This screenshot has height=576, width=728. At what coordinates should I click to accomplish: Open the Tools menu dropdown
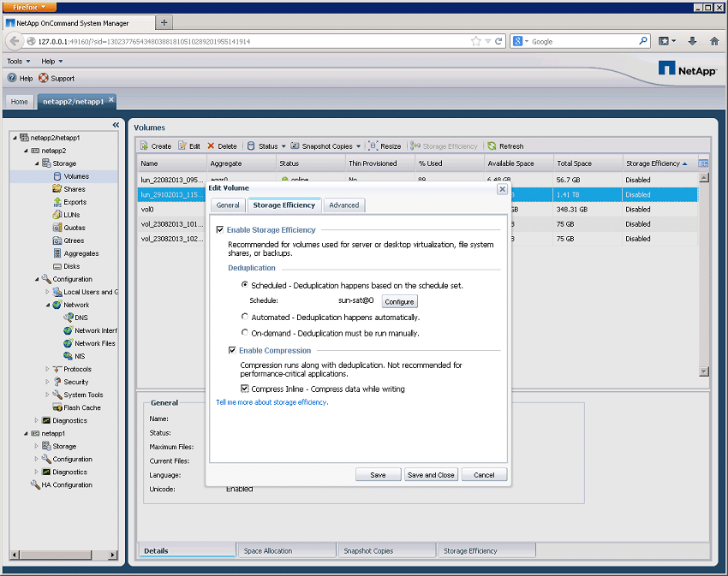tap(19, 62)
